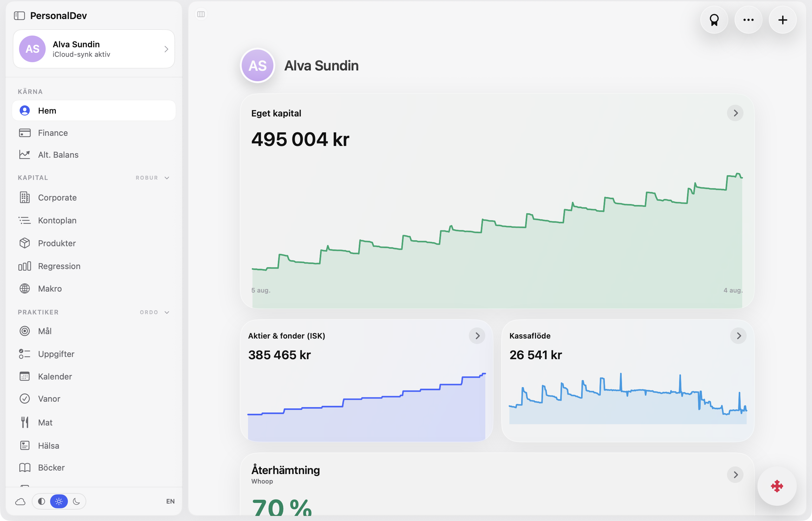Click the red floating move-arrows button
This screenshot has width=812, height=521.
click(777, 486)
